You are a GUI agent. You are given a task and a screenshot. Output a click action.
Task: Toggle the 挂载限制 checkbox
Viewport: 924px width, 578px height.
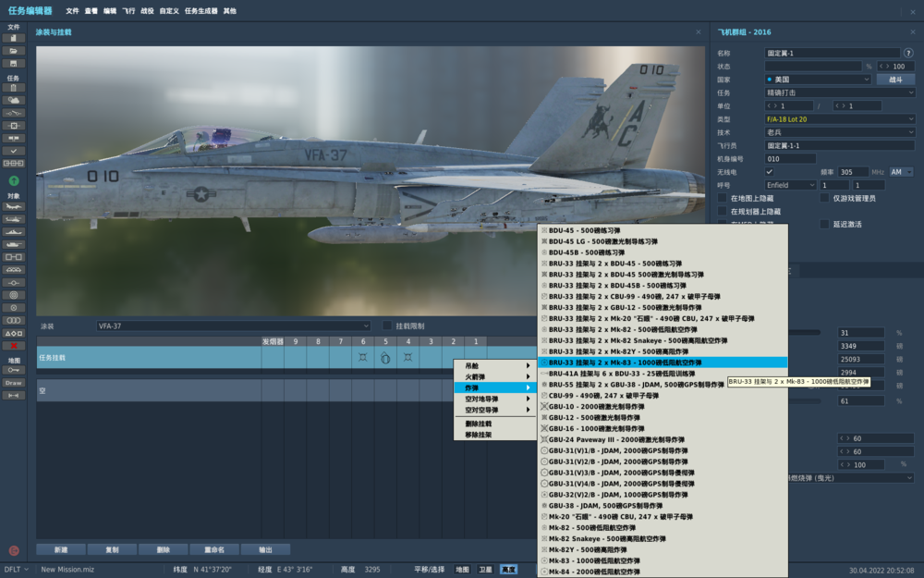pyautogui.click(x=387, y=326)
